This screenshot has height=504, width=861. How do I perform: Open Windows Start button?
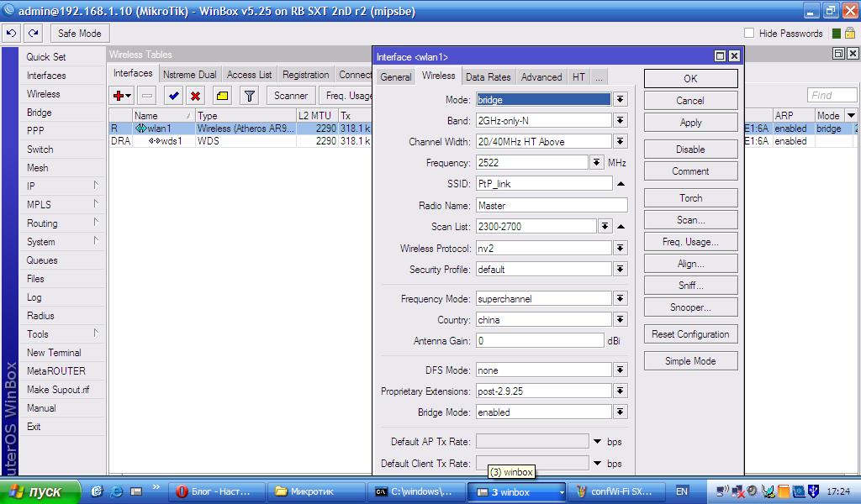(x=40, y=491)
